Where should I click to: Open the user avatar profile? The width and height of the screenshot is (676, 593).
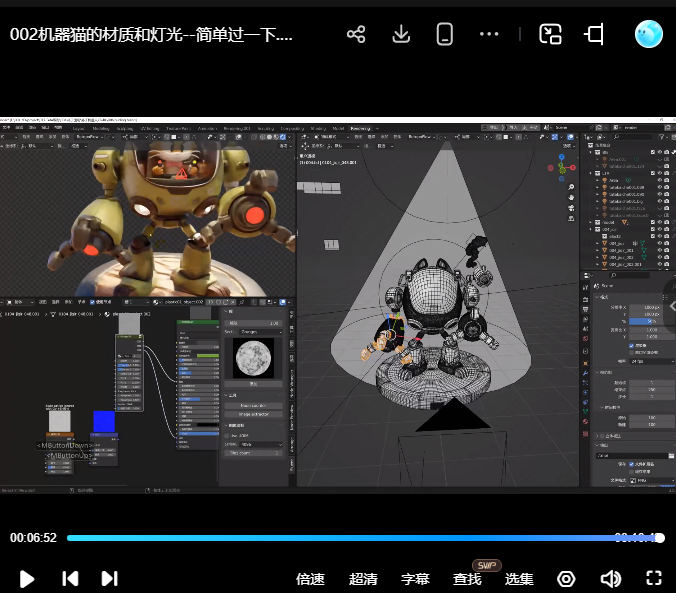point(649,34)
